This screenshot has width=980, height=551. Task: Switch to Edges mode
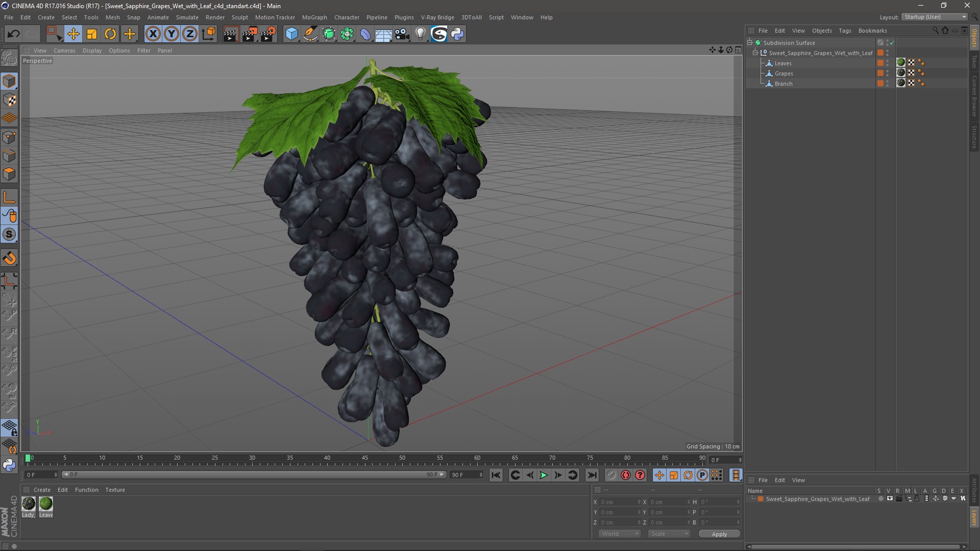9,156
